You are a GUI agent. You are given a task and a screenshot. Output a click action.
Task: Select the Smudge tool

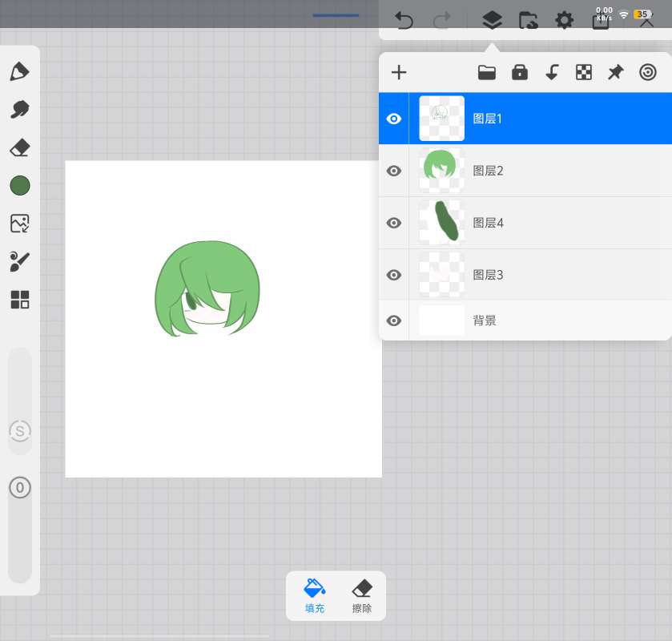click(19, 110)
